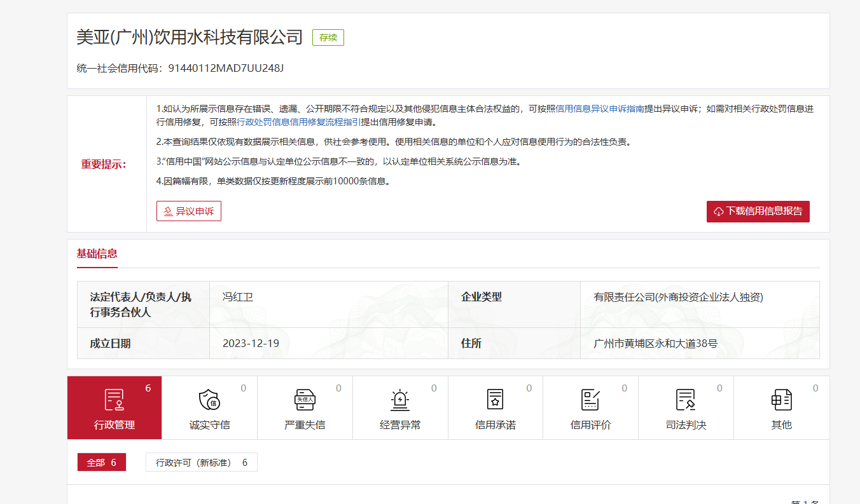Click the unified social credit code text

[x=225, y=68]
